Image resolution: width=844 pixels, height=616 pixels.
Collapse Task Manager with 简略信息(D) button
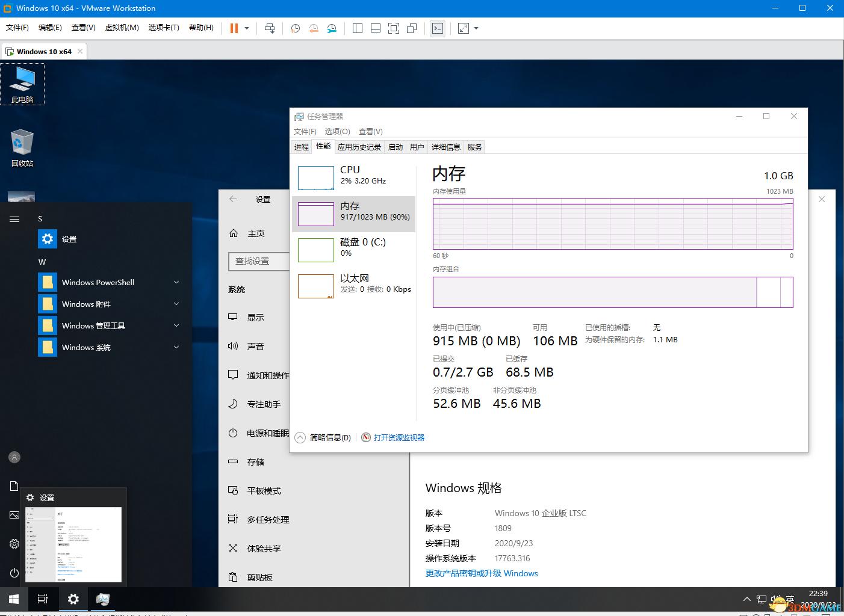pyautogui.click(x=323, y=437)
